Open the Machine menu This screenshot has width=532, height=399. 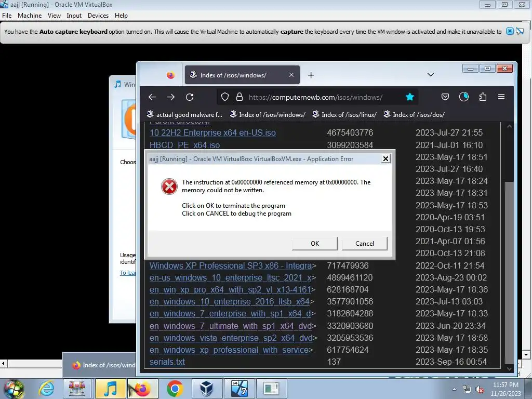30,16
